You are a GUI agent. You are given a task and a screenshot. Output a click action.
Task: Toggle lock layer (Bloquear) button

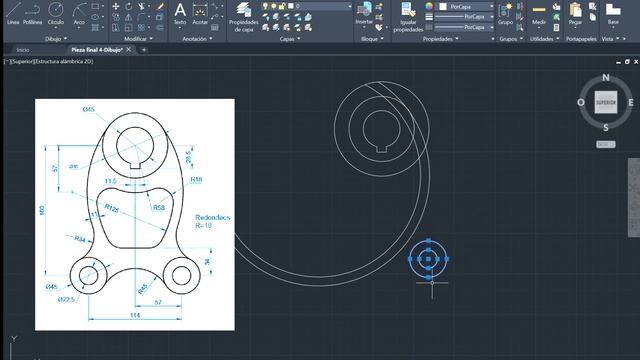(298, 17)
